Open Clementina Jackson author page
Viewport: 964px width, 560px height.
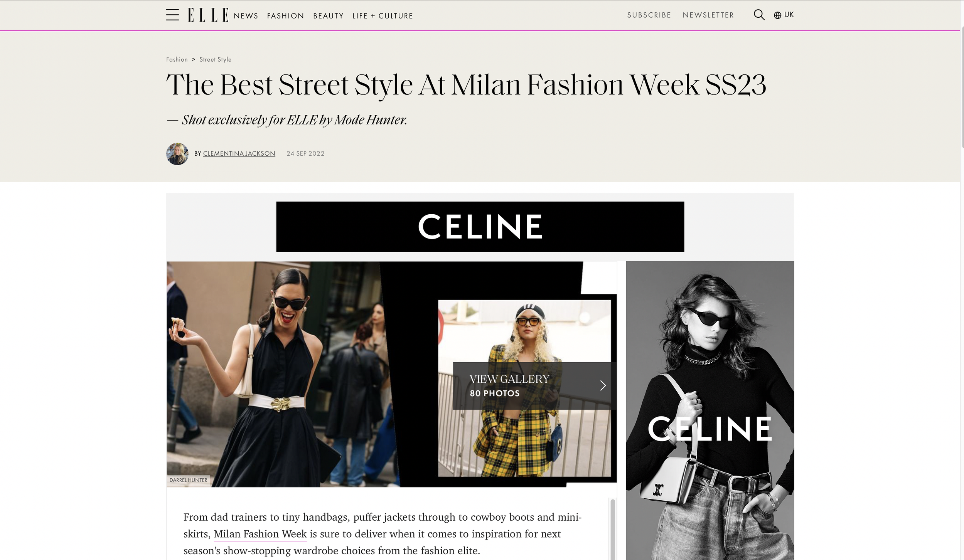(x=239, y=153)
